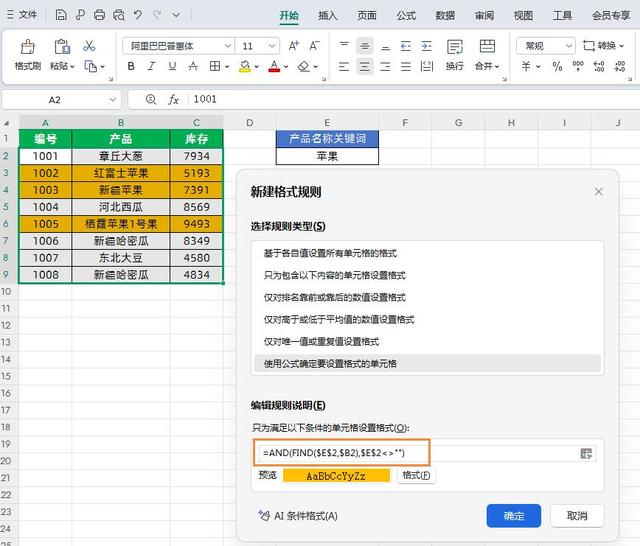Open the 转换 convert dropdown
This screenshot has height=546, width=640.
[604, 46]
